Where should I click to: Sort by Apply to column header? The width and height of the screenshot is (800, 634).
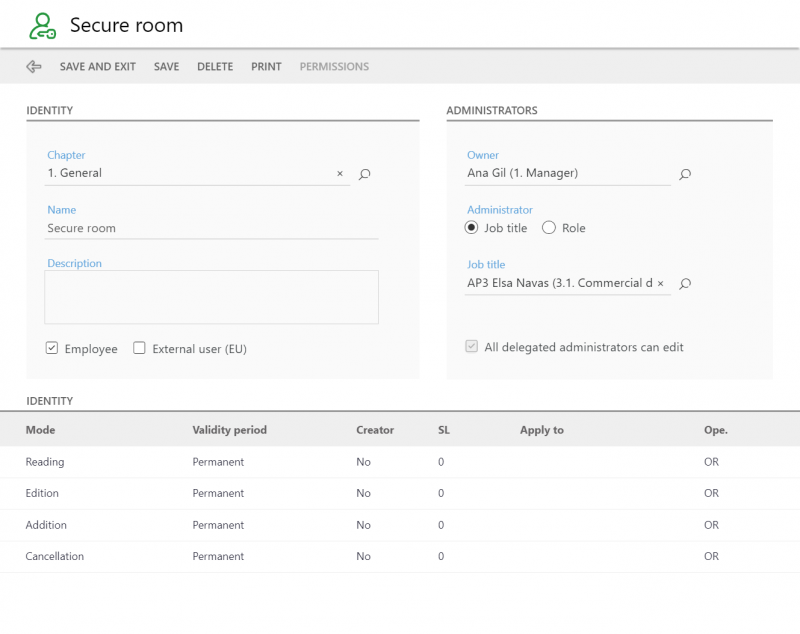coord(542,430)
